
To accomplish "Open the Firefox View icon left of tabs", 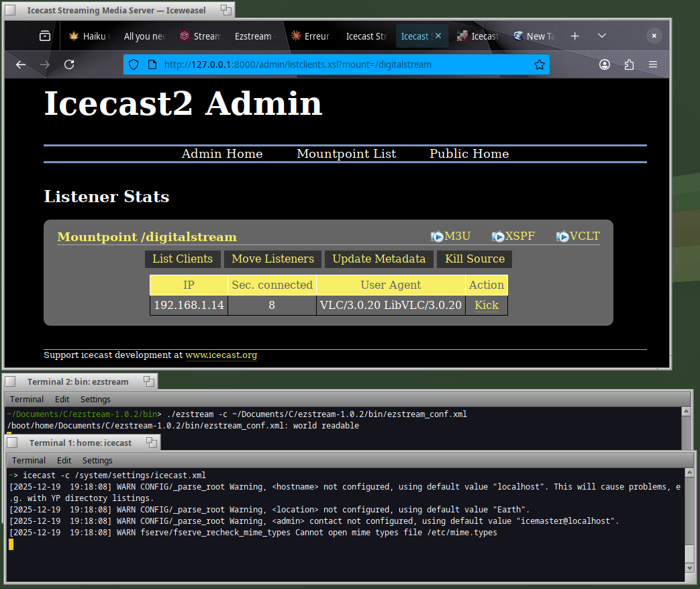I will click(x=45, y=36).
